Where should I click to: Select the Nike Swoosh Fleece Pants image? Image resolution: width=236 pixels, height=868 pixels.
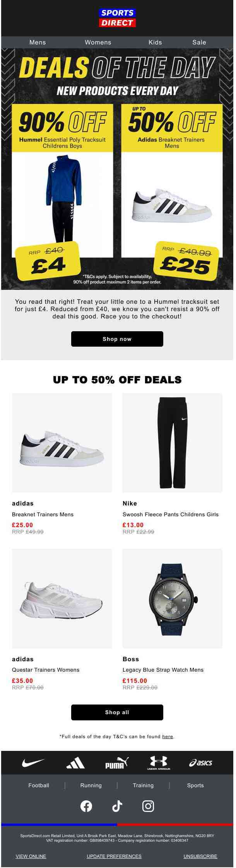tap(172, 443)
